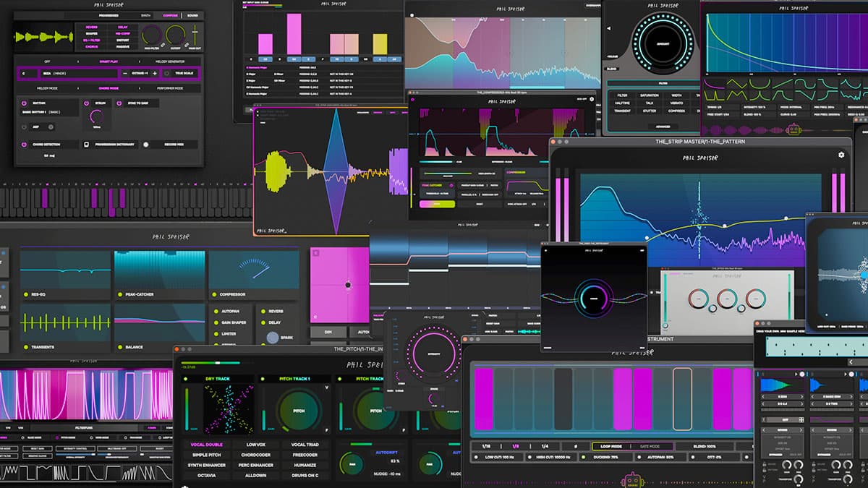Click the first magenta step in sequencer
Image resolution: width=868 pixels, height=488 pixels.
[x=483, y=398]
